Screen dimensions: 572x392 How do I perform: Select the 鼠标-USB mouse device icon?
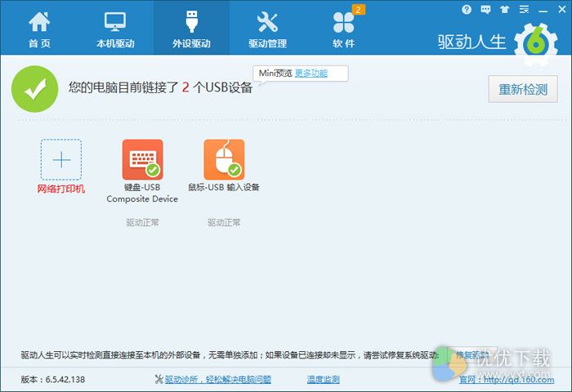click(x=224, y=159)
